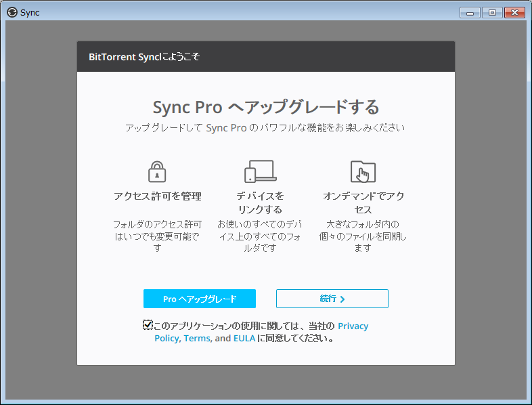Click the chevron arrow in 続行 button
The width and height of the screenshot is (532, 405).
342,299
